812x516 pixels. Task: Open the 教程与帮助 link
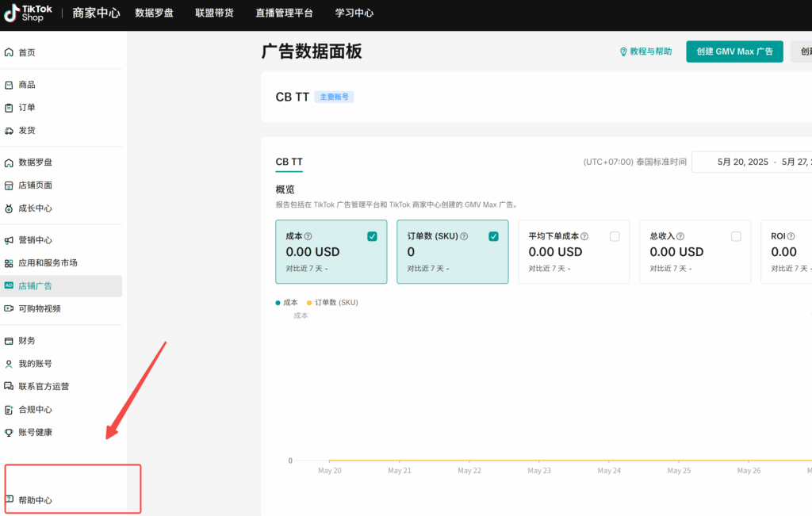[646, 51]
